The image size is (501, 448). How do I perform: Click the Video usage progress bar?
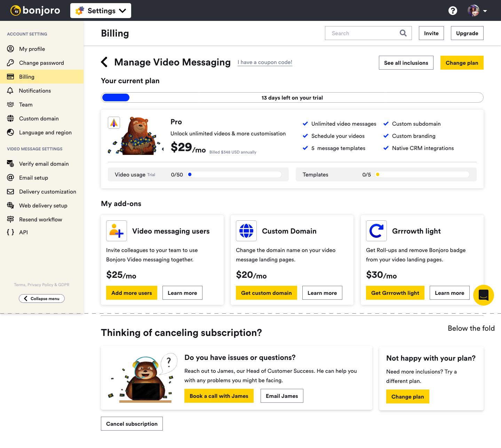(x=234, y=174)
